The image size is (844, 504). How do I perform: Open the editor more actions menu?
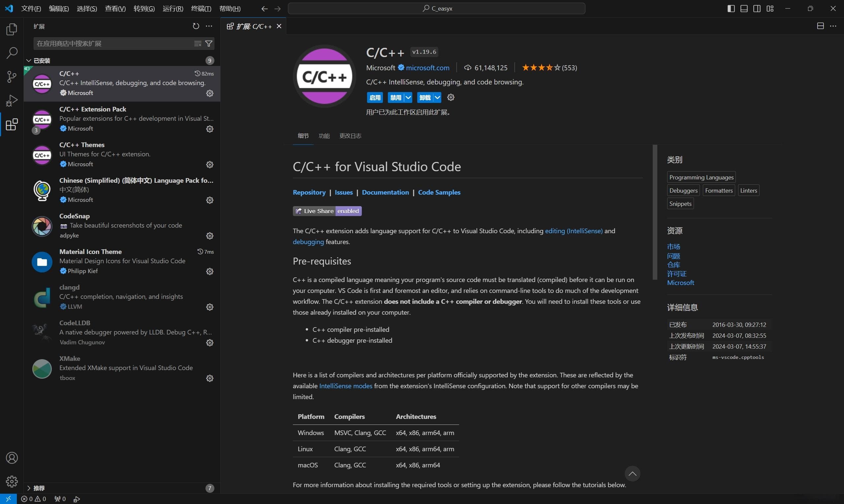833,26
